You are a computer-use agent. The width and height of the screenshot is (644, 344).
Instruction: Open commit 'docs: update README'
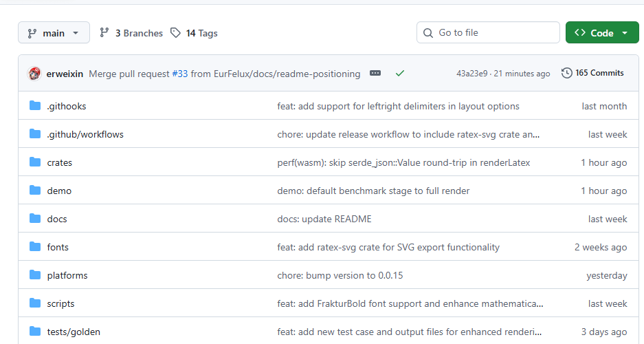click(x=324, y=219)
